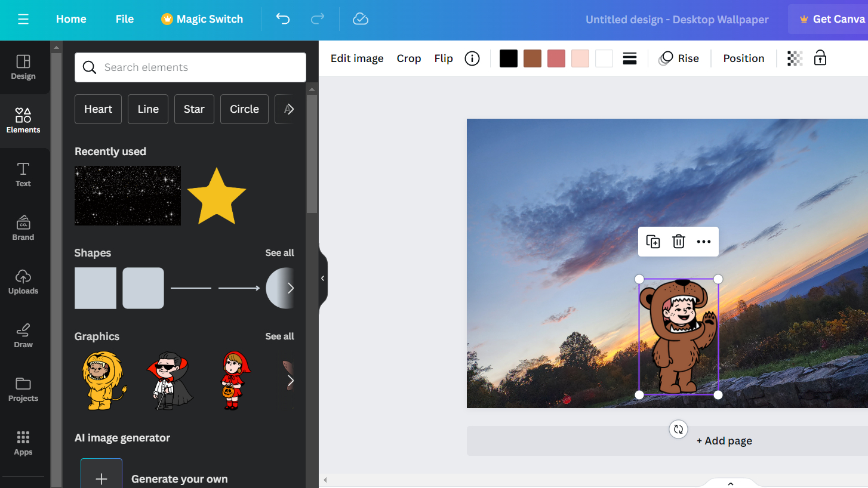Screen dimensions: 868x488
Task: Select the black color swatch
Action: tap(509, 58)
